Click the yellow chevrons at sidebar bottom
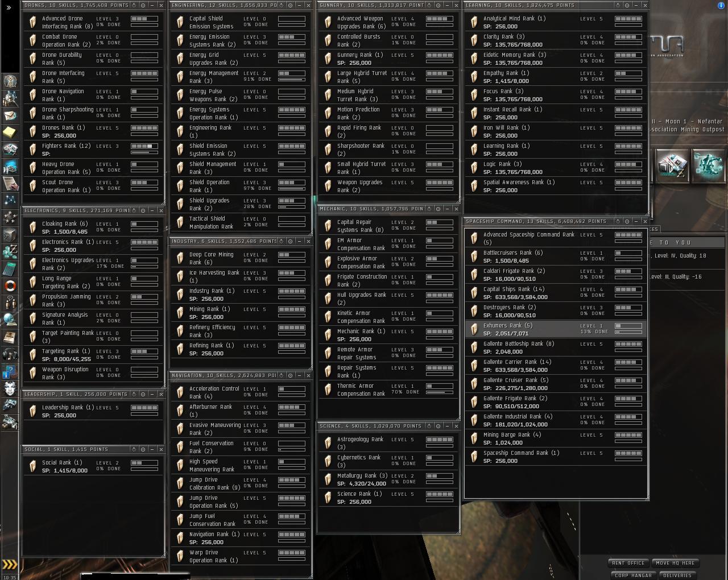The height and width of the screenshot is (580, 728). coord(10,565)
